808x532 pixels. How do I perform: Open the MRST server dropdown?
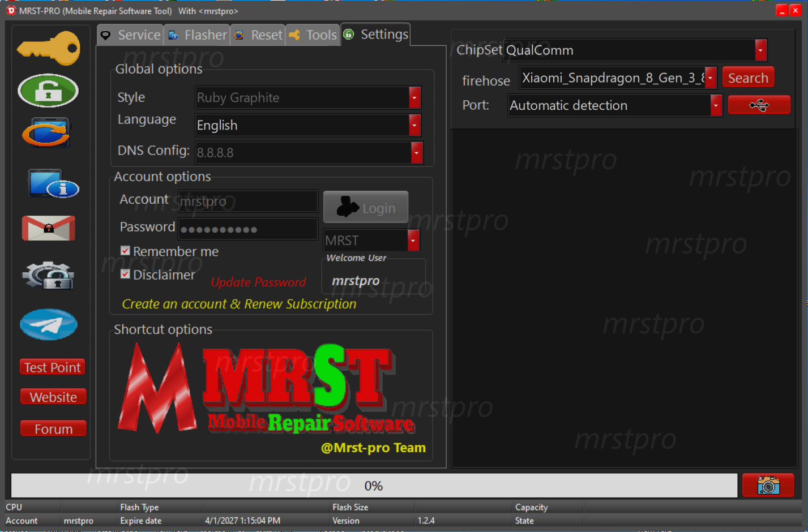(x=413, y=241)
